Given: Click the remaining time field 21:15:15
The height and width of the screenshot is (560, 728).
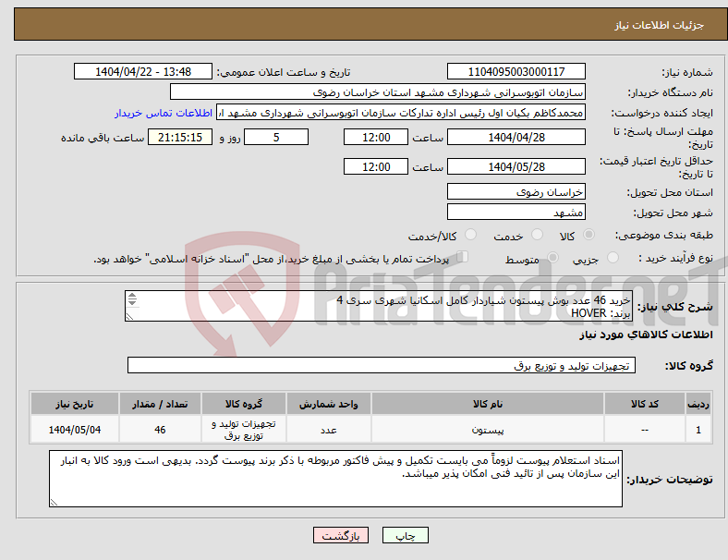Looking at the screenshot, I should pyautogui.click(x=180, y=137).
